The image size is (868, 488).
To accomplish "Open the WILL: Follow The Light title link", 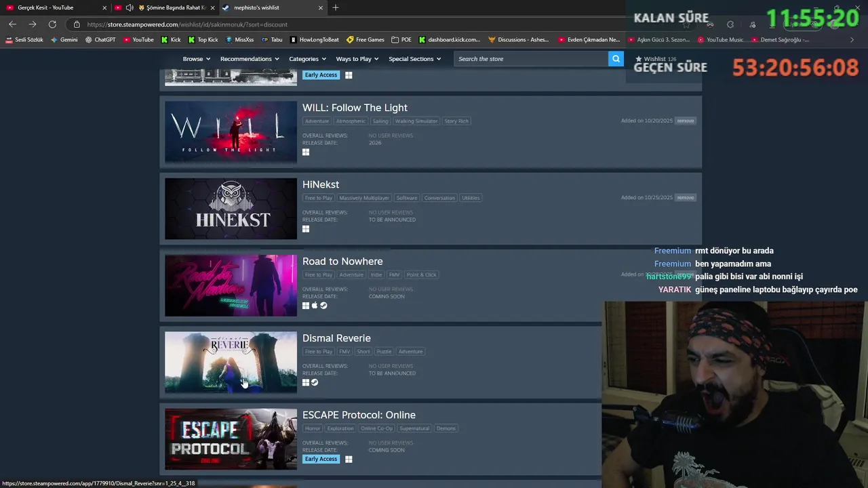I will pyautogui.click(x=355, y=108).
